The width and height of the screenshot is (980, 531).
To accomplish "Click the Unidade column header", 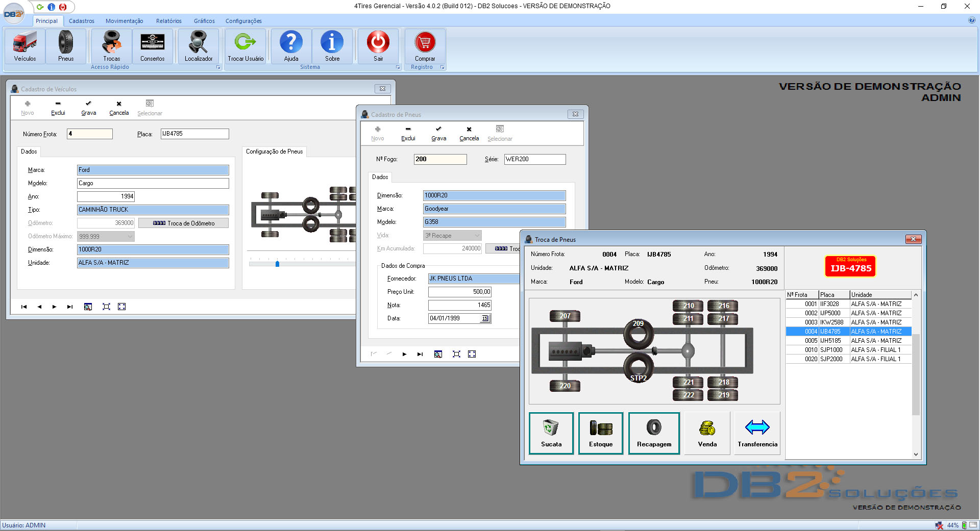I will click(880, 295).
